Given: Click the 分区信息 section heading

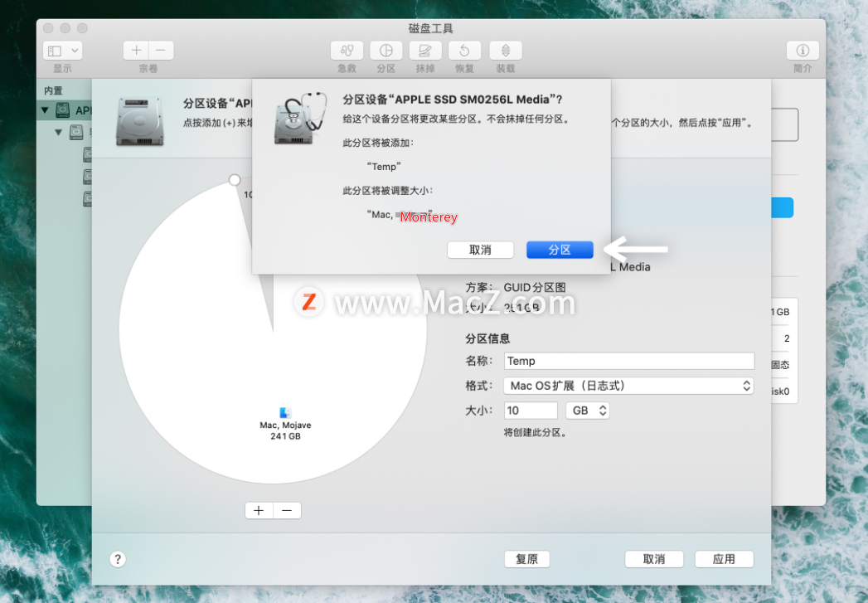Looking at the screenshot, I should 487,338.
